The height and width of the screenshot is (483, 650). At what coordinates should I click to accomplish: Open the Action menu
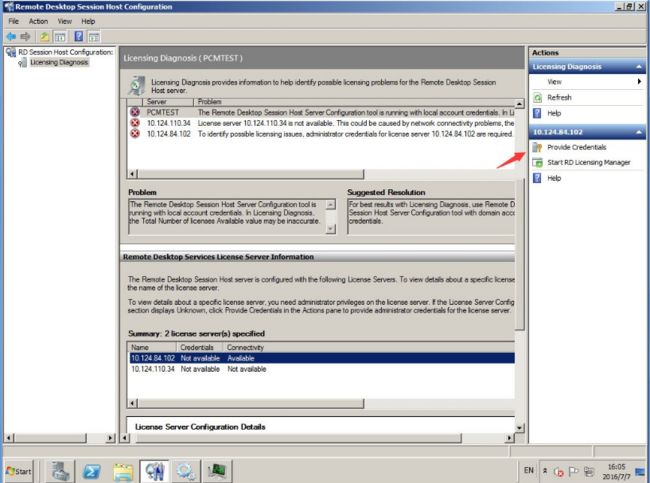coord(38,21)
